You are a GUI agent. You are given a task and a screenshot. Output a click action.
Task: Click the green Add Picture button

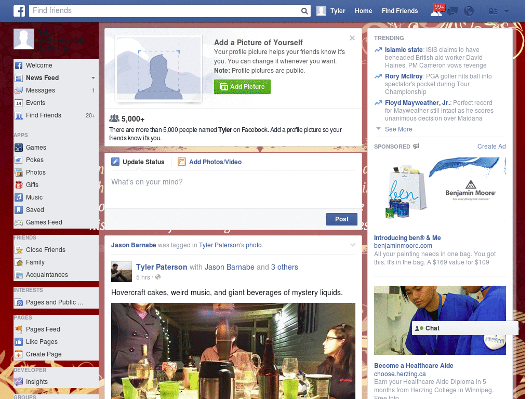(x=242, y=87)
